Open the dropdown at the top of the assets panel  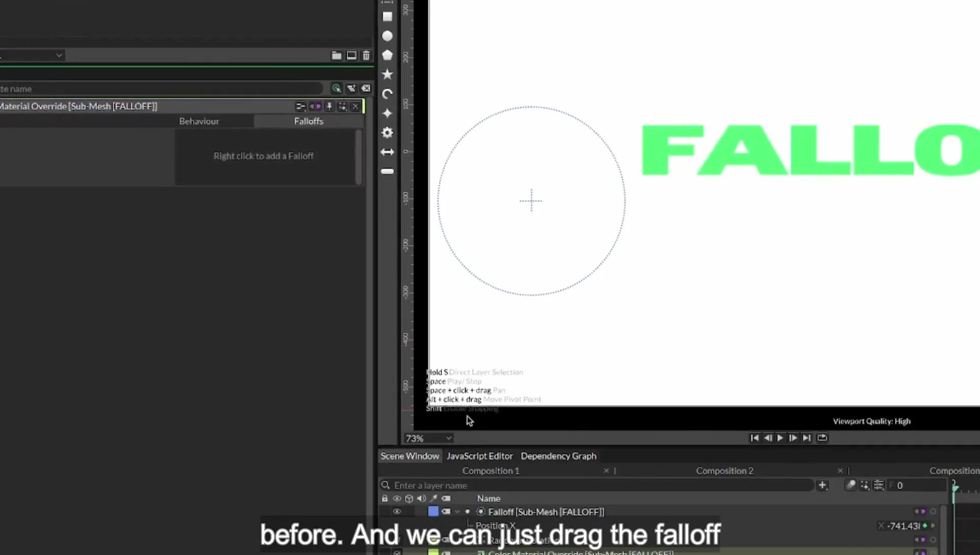point(32,55)
